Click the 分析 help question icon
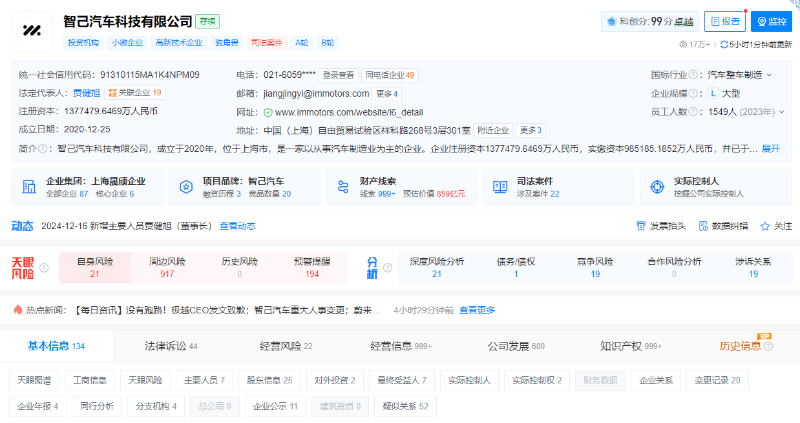The height and width of the screenshot is (423, 800). (x=387, y=267)
